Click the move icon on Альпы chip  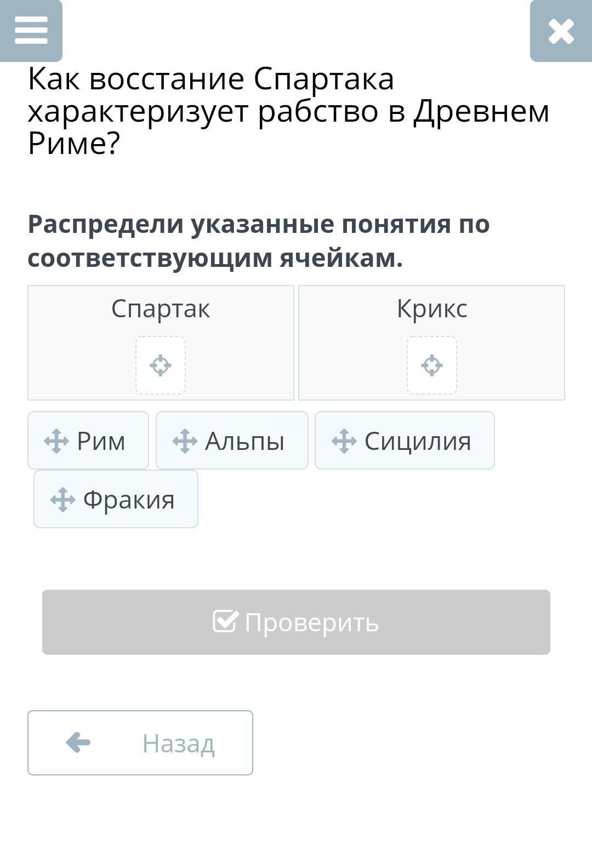coord(185,441)
